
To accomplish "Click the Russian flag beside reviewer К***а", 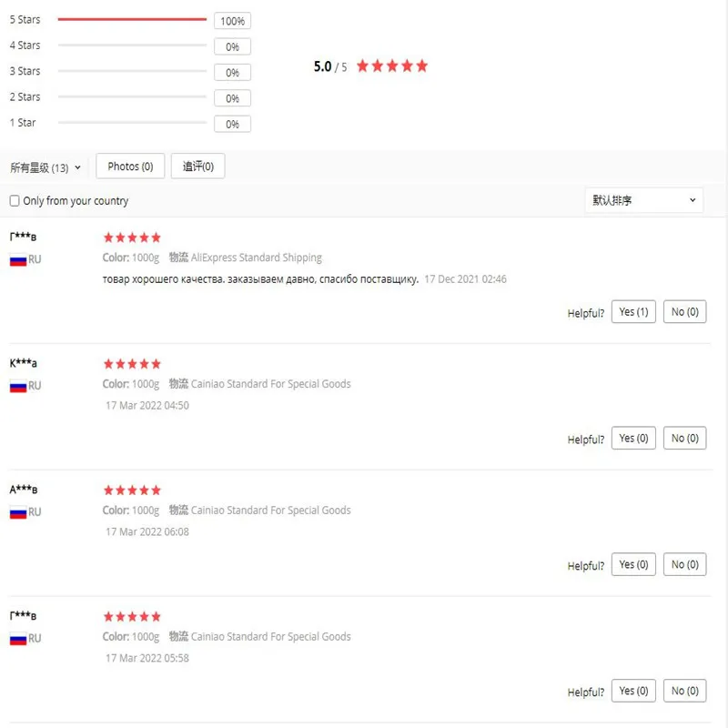I will click(17, 387).
